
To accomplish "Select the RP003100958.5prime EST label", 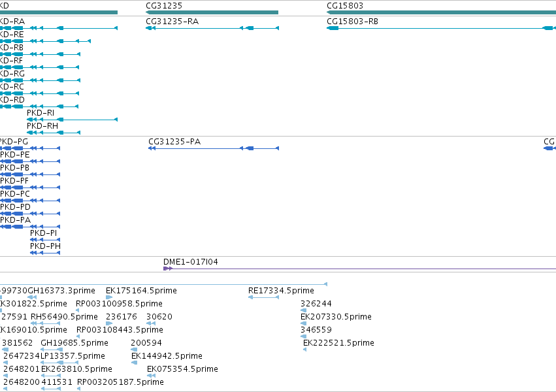I will pos(119,304).
